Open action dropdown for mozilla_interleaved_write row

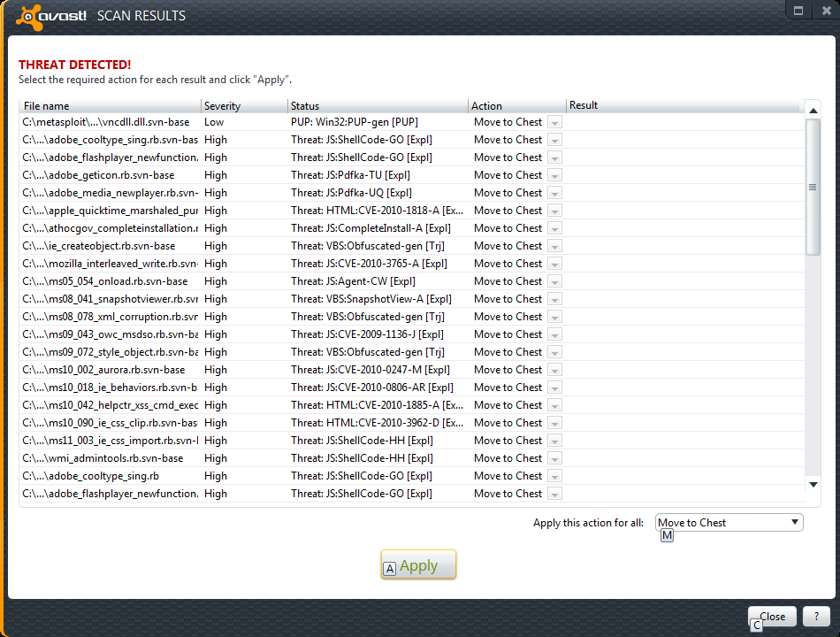[x=555, y=265]
